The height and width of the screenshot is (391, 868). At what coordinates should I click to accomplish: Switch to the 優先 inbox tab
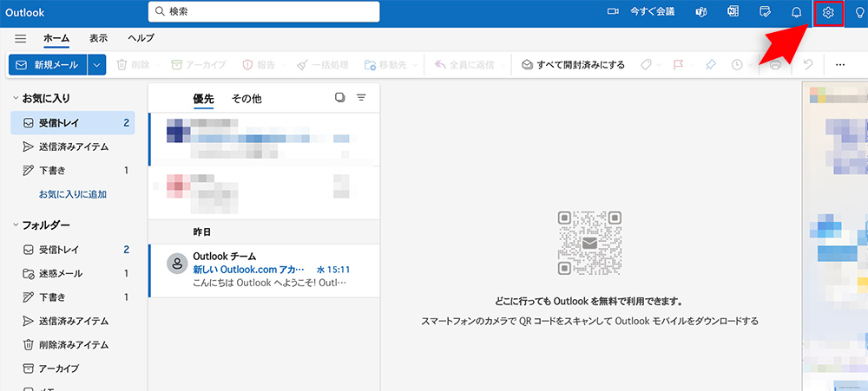203,99
